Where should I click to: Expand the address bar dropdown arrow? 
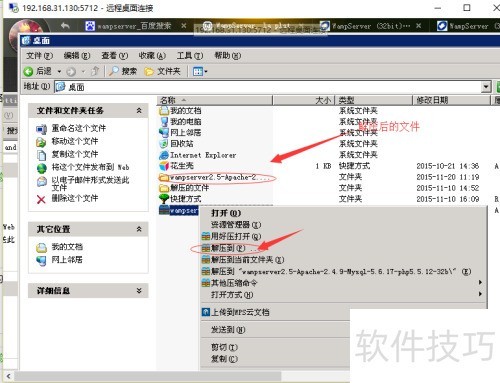point(486,87)
